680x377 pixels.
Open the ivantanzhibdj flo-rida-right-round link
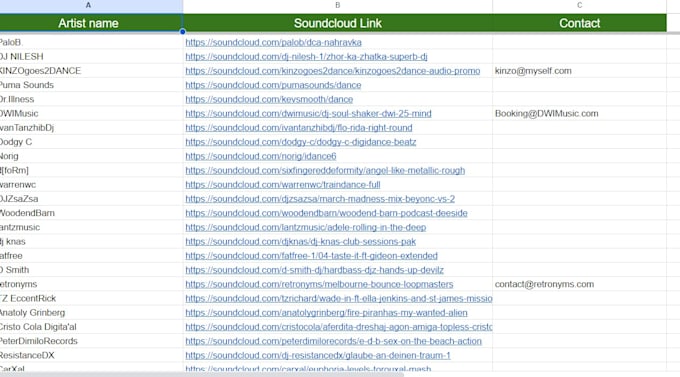pos(299,128)
